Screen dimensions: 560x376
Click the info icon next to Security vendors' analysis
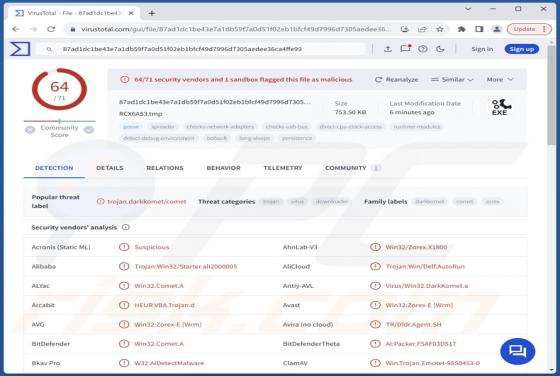coord(126,227)
